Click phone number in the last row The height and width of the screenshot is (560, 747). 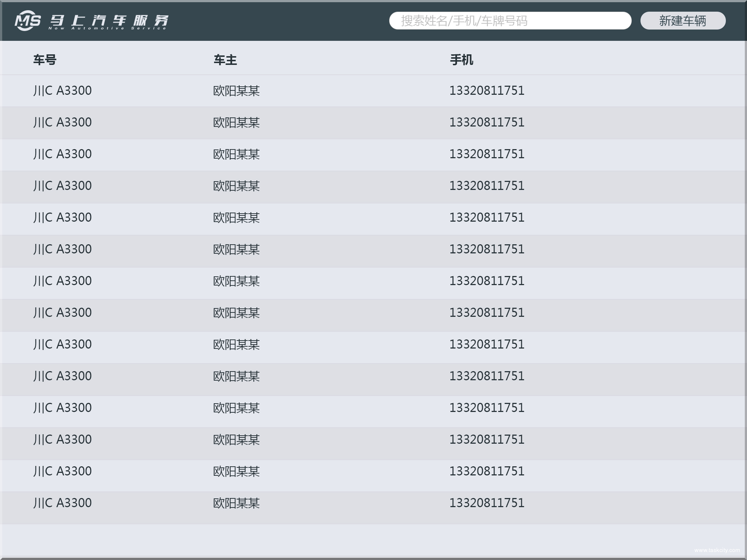(x=487, y=503)
